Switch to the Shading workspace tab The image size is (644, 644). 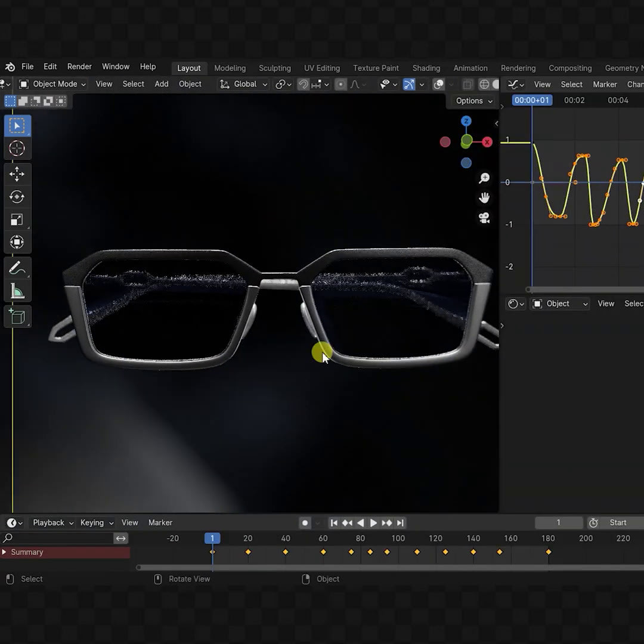pos(426,68)
